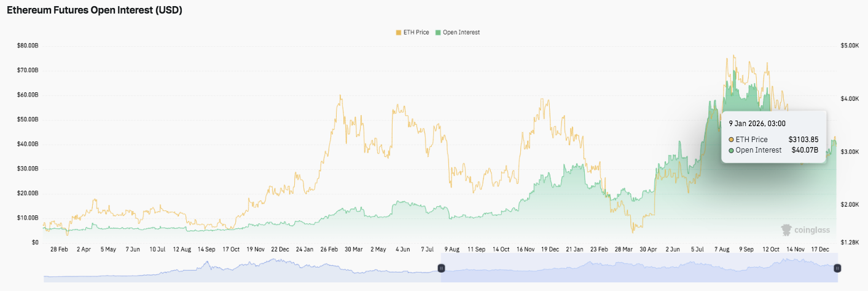
Task: Click the unselected left part of navigator
Action: 240,269
